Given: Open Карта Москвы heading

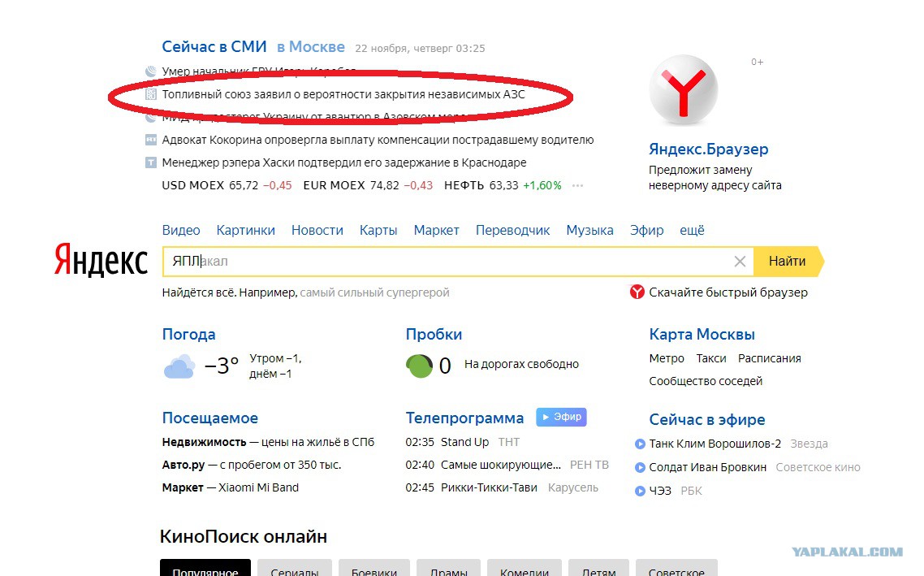Looking at the screenshot, I should 702,334.
